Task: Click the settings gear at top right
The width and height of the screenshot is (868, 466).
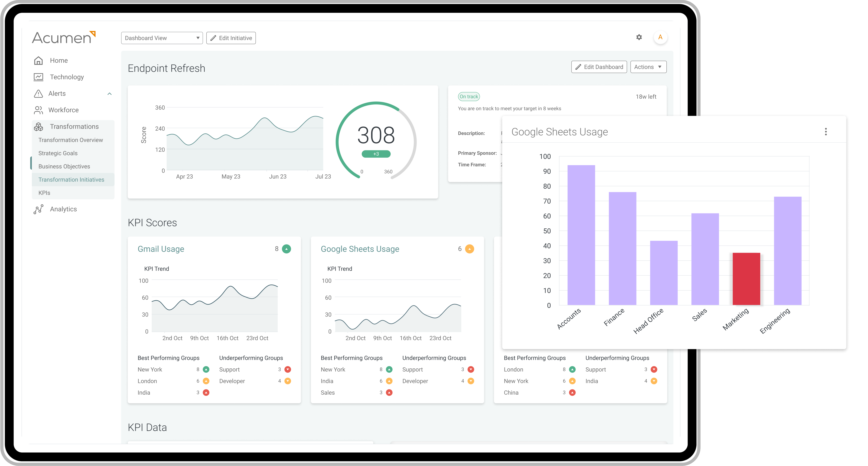Action: tap(639, 37)
